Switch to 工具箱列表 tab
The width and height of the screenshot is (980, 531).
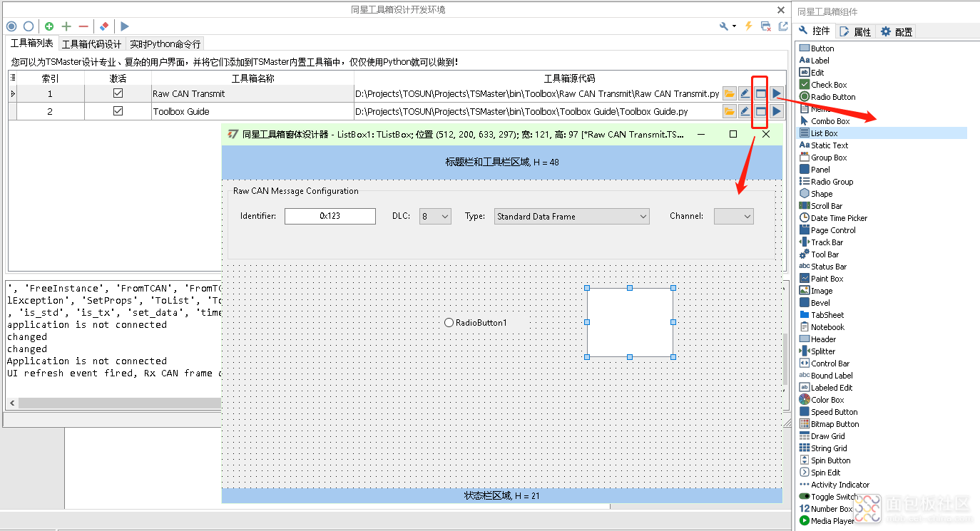[x=31, y=43]
